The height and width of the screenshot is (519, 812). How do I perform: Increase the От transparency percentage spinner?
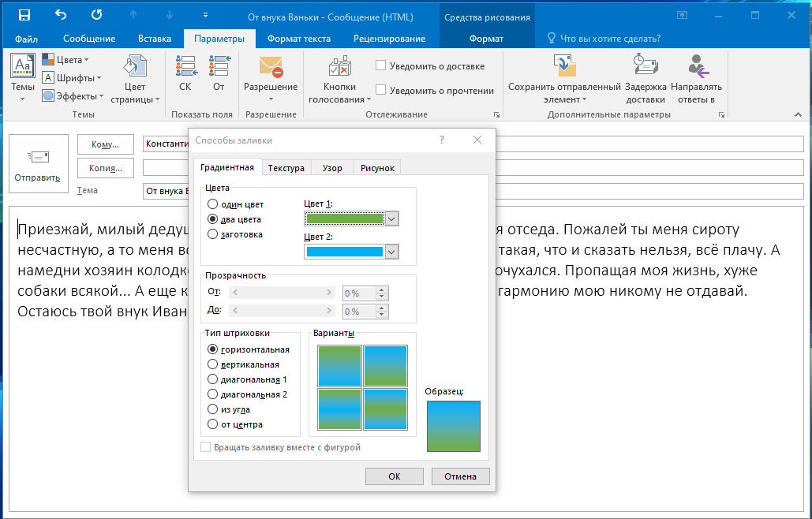(382, 289)
